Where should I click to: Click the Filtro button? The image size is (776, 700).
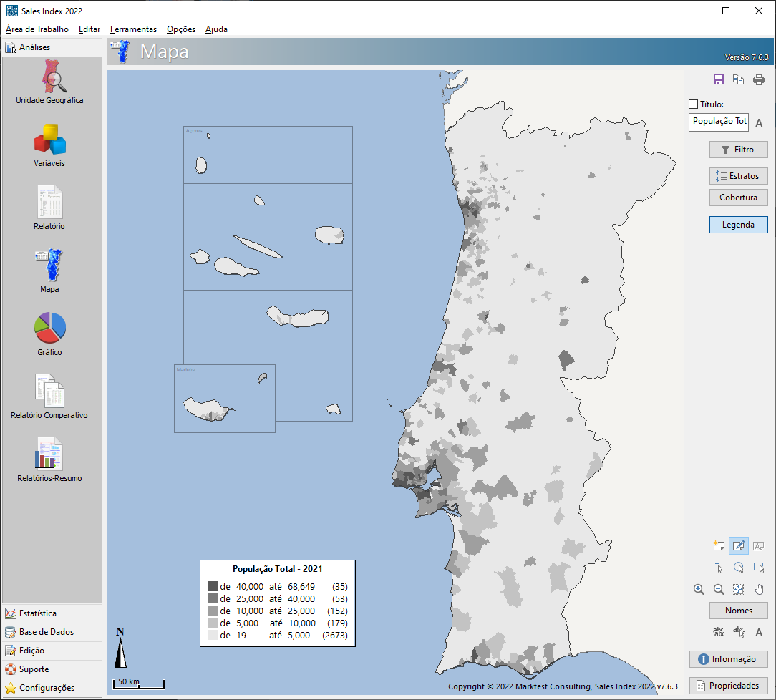click(x=738, y=150)
